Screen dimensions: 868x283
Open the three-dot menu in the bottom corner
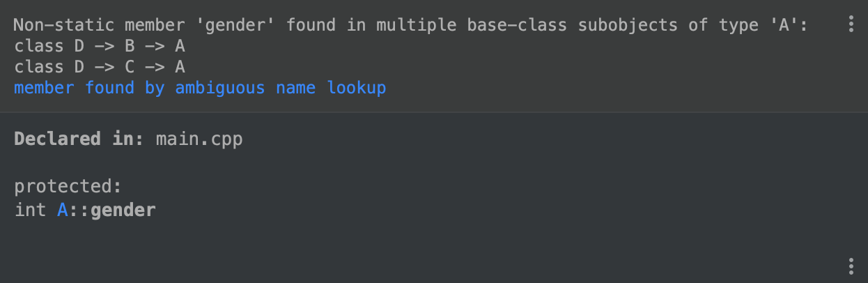click(851, 266)
